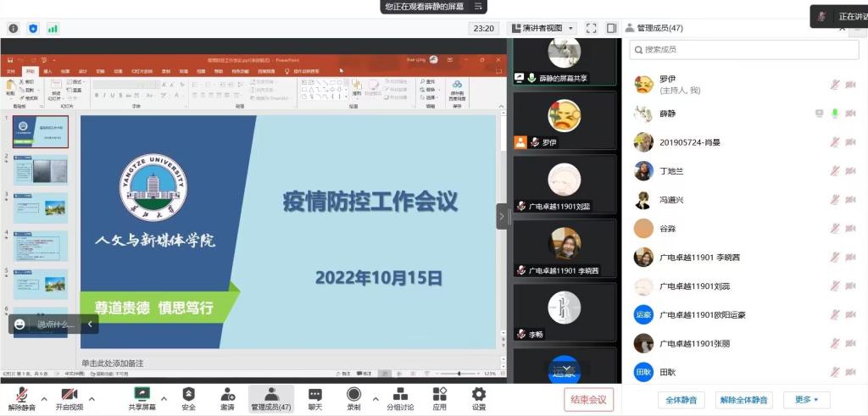Open 分组讨论 breakout rooms

coord(400,398)
